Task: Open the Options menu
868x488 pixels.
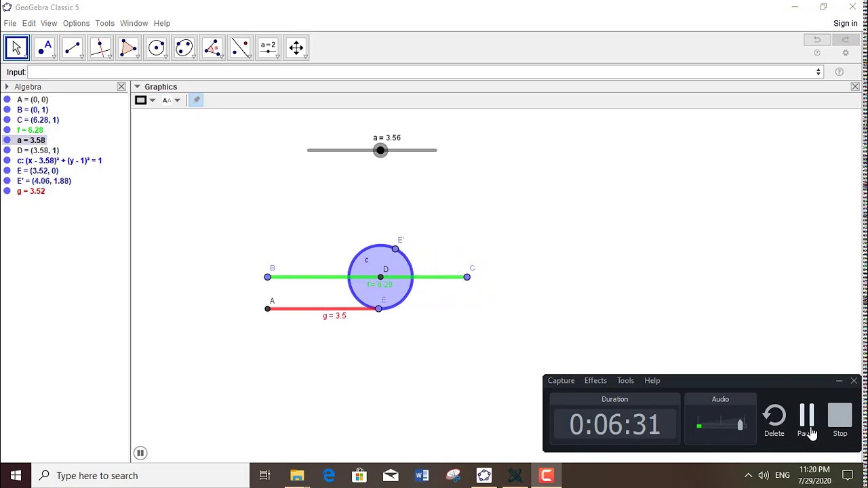Action: click(76, 23)
